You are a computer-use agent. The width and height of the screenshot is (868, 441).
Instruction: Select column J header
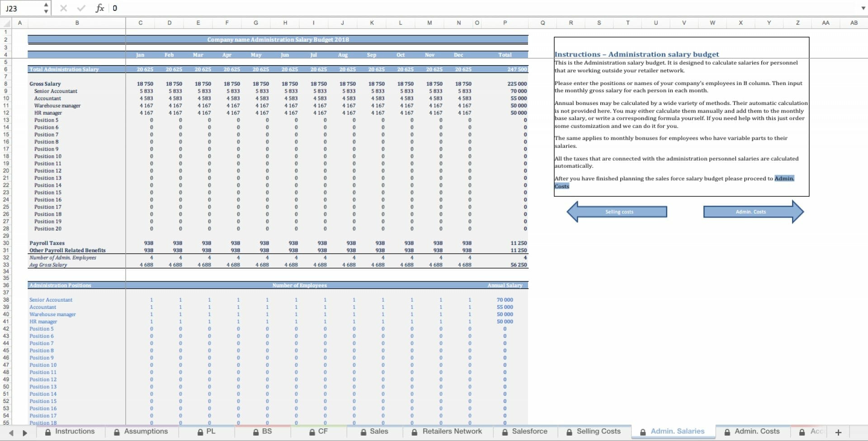click(x=342, y=23)
